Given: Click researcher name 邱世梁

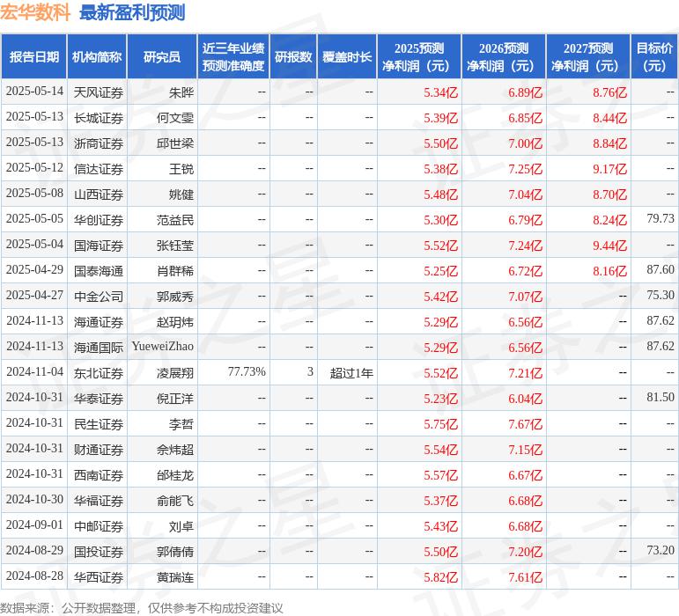Looking at the screenshot, I should [175, 143].
